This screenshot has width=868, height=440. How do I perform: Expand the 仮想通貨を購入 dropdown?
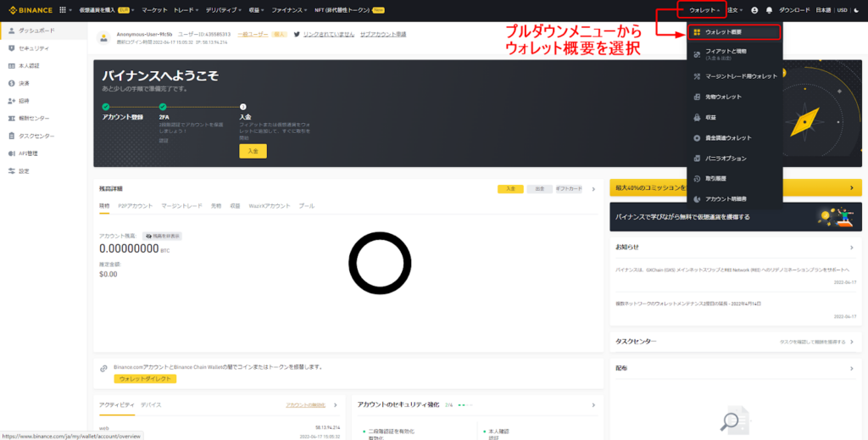(x=106, y=10)
